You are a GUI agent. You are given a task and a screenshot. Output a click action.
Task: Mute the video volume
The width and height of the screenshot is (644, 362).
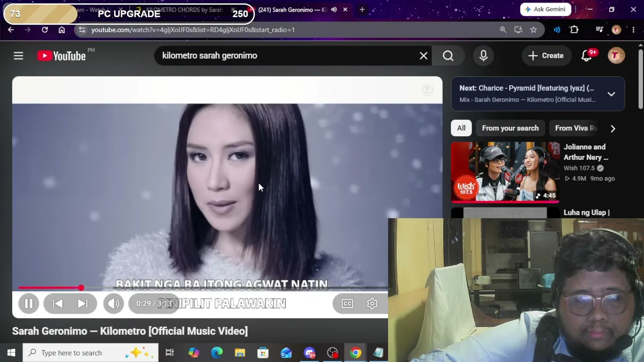click(114, 303)
